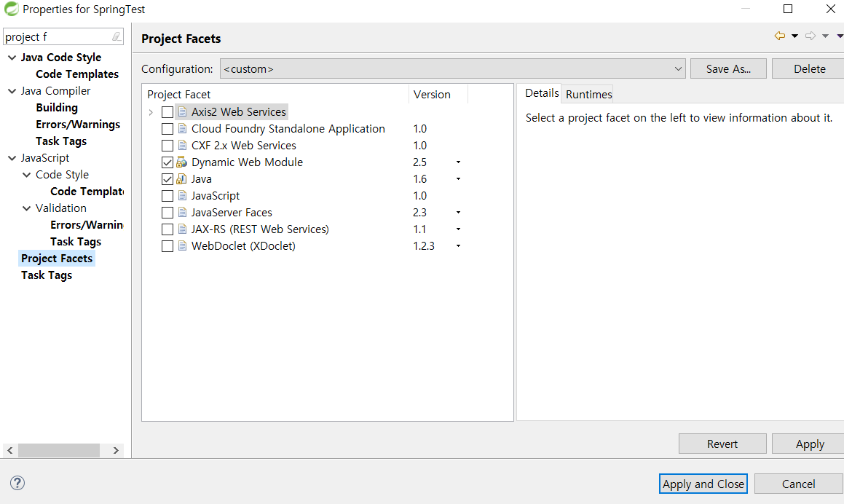Viewport: 844px width, 504px height.
Task: Open the help question mark icon
Action: pos(17,483)
